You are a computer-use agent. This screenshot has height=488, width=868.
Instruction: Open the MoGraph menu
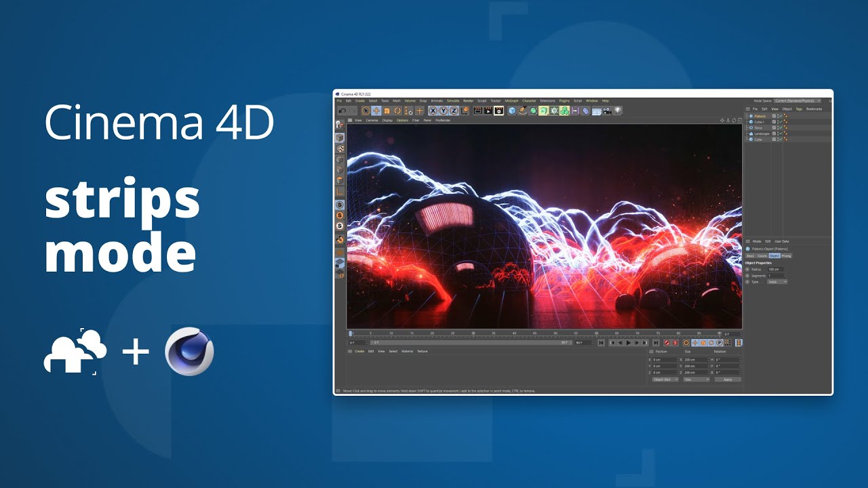pos(511,101)
